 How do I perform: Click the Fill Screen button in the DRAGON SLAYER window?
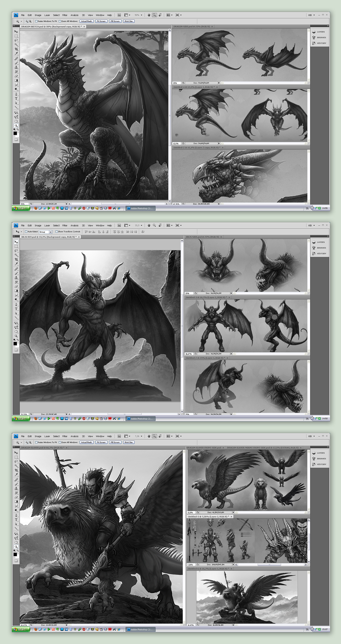115,442
